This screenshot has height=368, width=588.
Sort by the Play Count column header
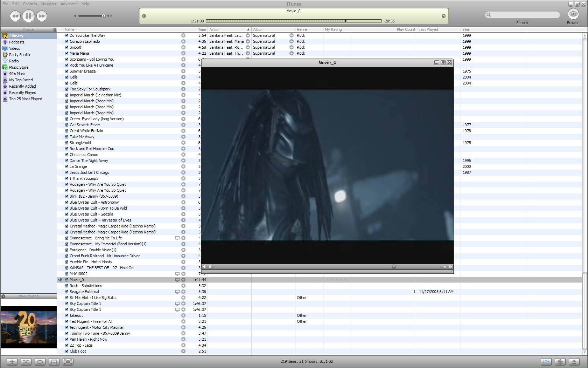point(384,29)
